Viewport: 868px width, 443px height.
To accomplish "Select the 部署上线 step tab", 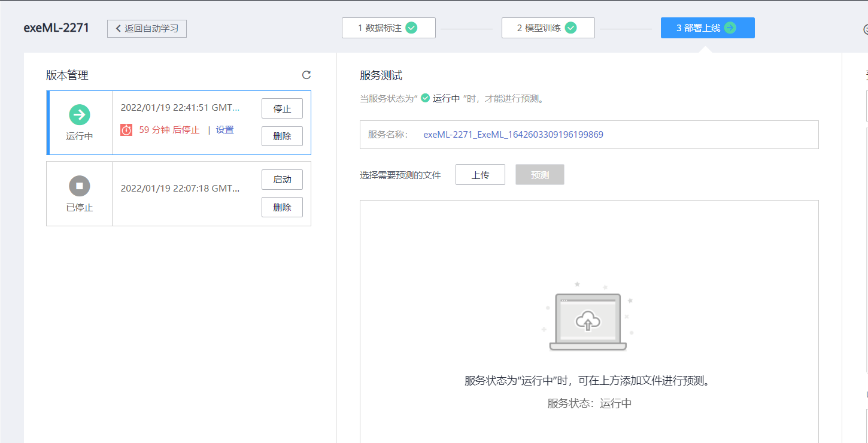I will click(x=708, y=28).
